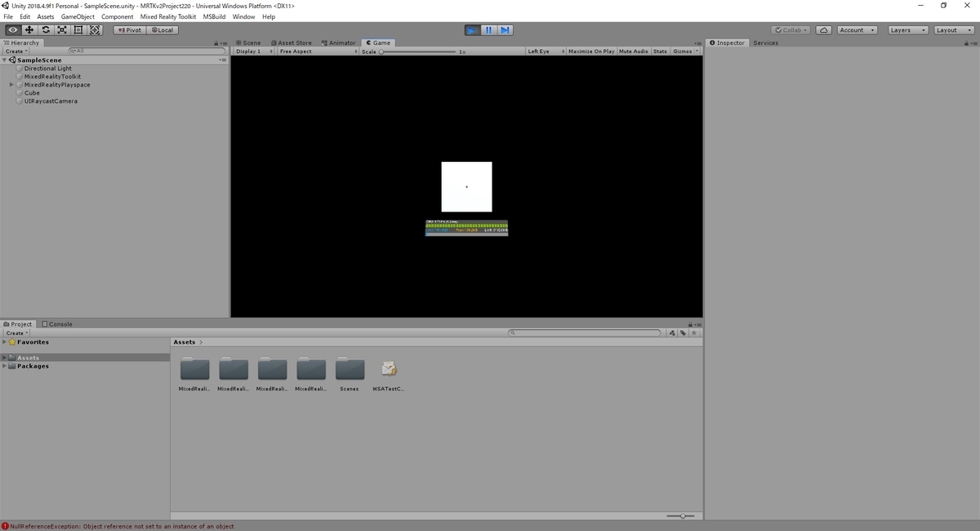Select UIRaycastCamera object
The width and height of the screenshot is (980, 531).
[x=51, y=101]
